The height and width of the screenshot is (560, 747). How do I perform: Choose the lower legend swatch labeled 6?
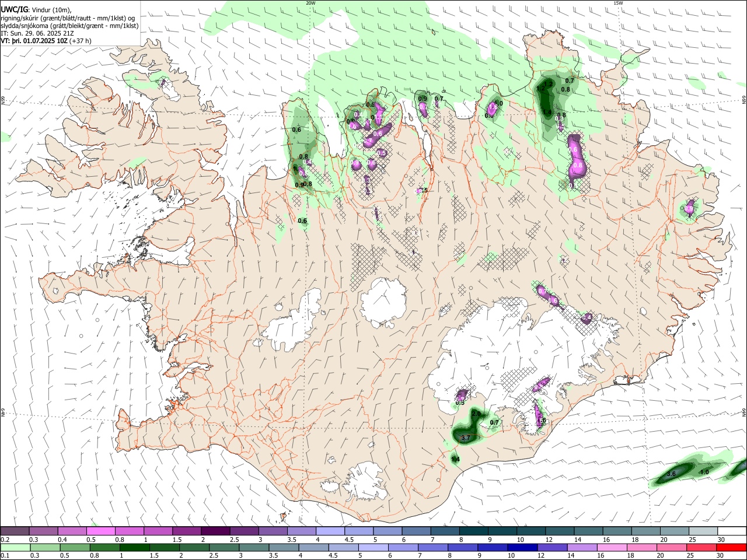click(403, 547)
